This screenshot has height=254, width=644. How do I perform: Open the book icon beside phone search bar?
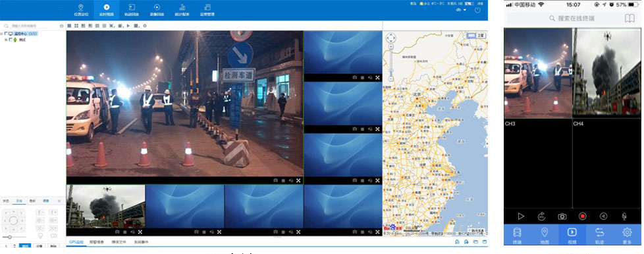point(630,18)
